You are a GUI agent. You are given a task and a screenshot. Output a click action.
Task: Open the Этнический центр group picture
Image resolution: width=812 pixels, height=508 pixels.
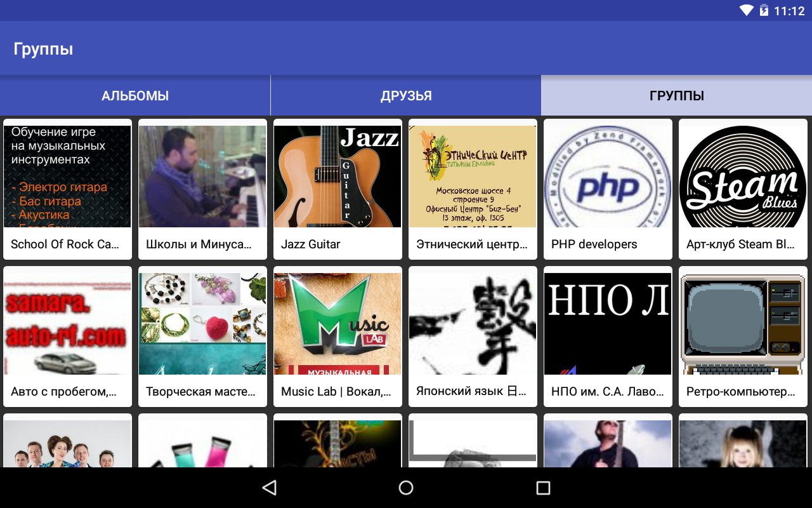[473, 177]
